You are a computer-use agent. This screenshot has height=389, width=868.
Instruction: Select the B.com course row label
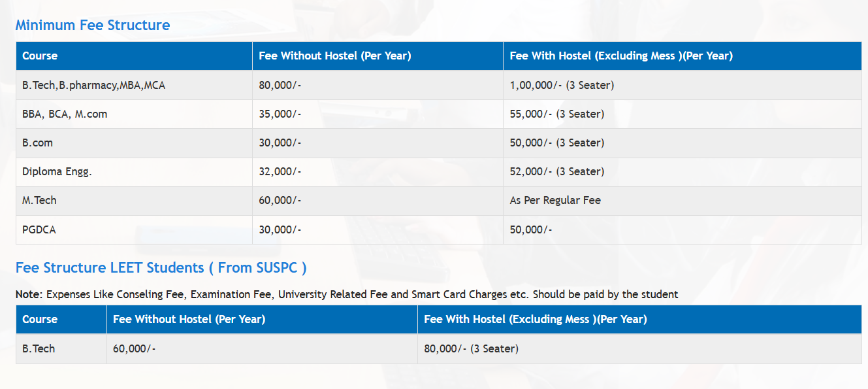coord(38,143)
